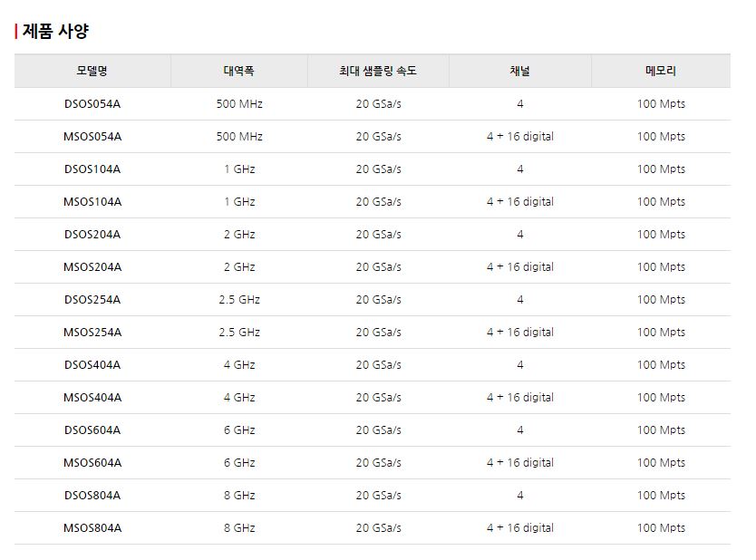Click the MSOS404A channel value
This screenshot has width=756, height=560.
coord(519,398)
